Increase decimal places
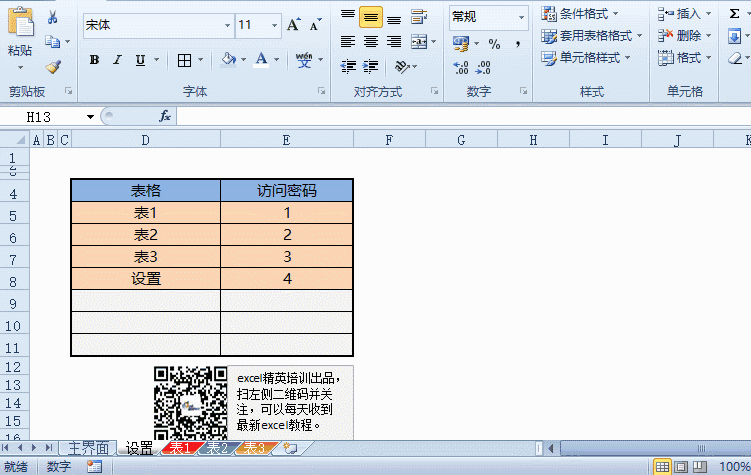 461,68
